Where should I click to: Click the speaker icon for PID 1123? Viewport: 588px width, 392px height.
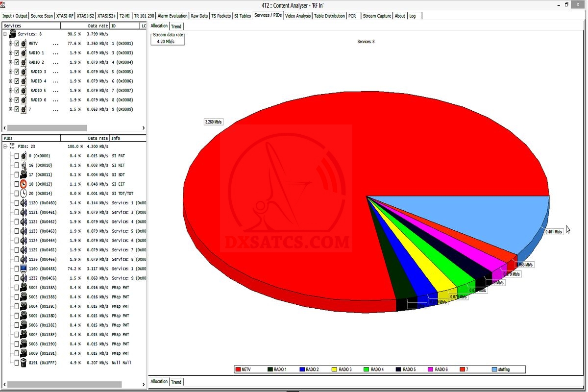pos(23,231)
